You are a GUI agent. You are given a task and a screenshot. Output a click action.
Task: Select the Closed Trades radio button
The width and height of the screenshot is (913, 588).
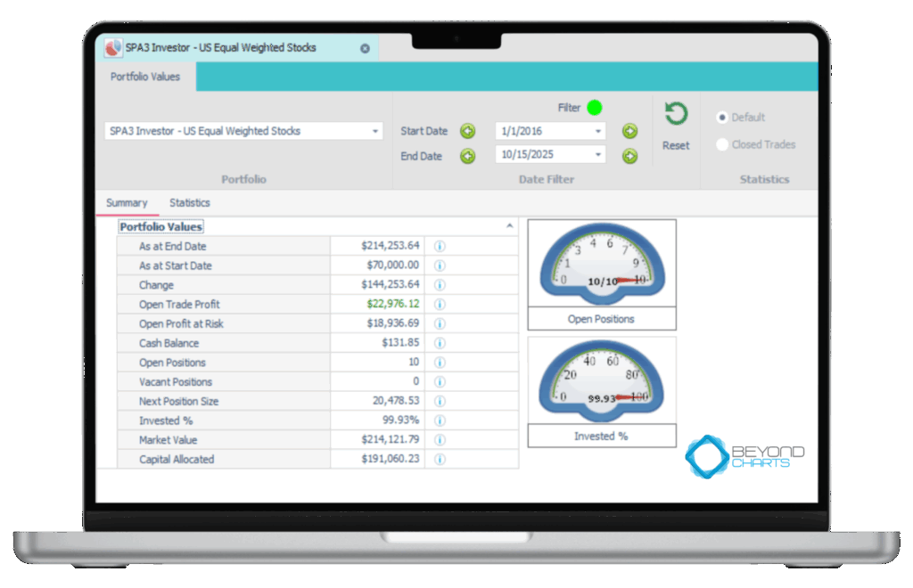point(722,144)
